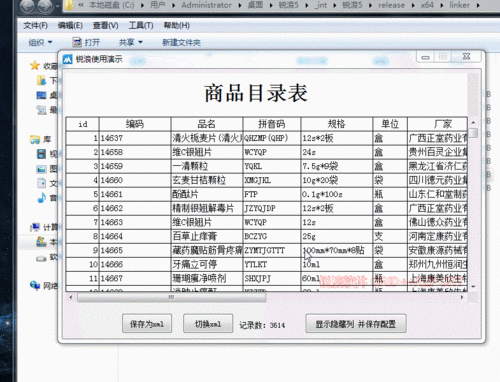The width and height of the screenshot is (500, 382).
Task: Click the Explorer back navigation button
Action: point(27,6)
